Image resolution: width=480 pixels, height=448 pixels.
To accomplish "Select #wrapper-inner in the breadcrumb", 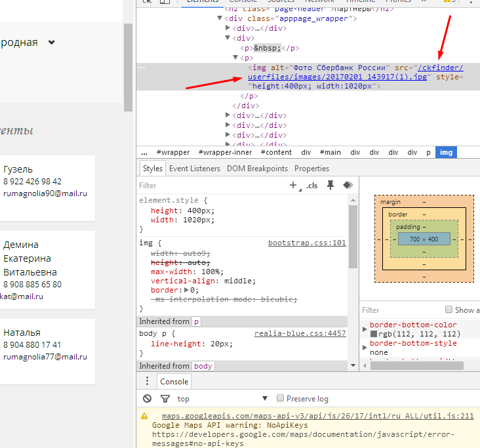I will point(225,152).
